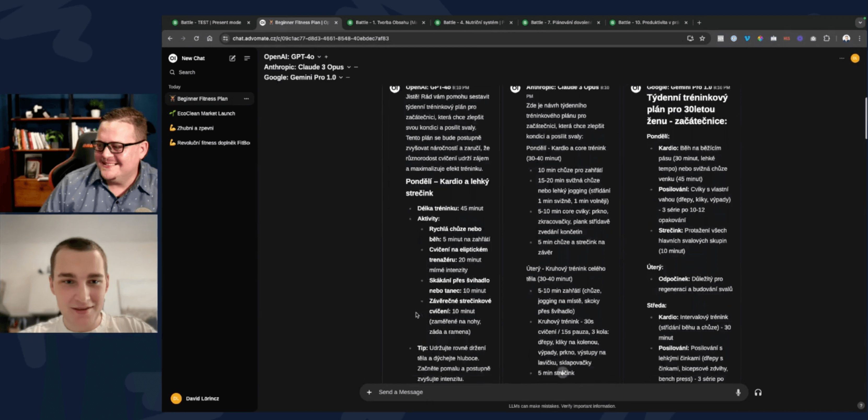Open the Search field in the sidebar
The width and height of the screenshot is (868, 420).
[210, 72]
